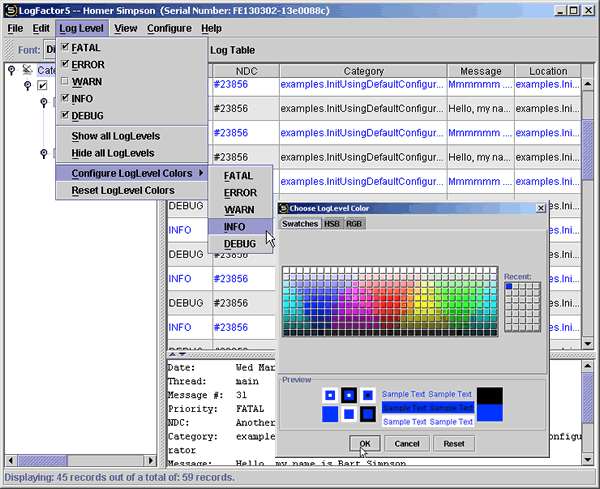This screenshot has width=600, height=489.
Task: Click the Reset button in color dialog
Action: (x=453, y=443)
